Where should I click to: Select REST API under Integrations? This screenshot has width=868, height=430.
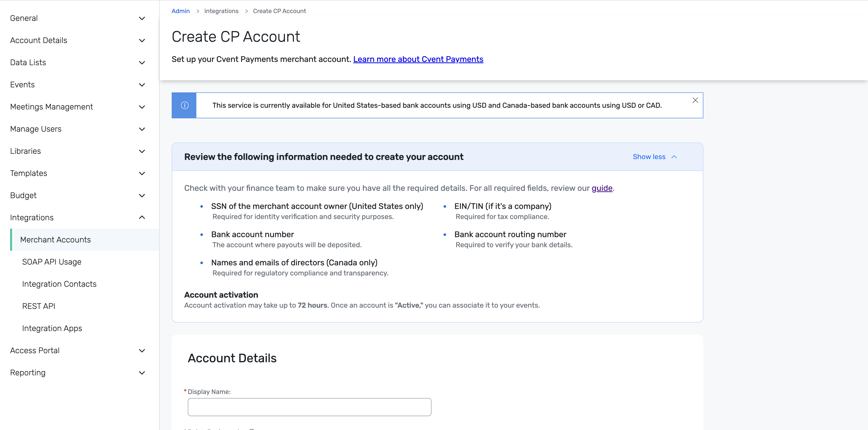(x=39, y=306)
